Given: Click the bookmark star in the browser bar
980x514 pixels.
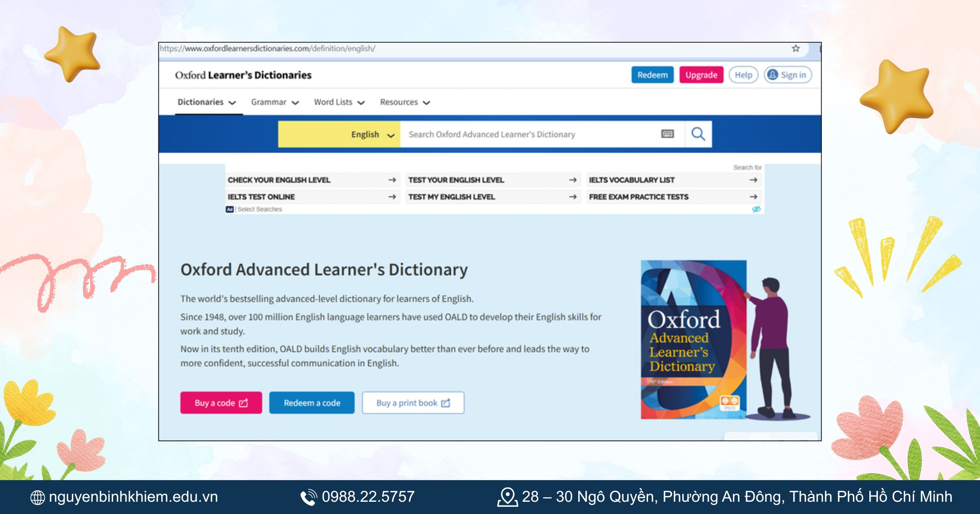Looking at the screenshot, I should tap(795, 48).
